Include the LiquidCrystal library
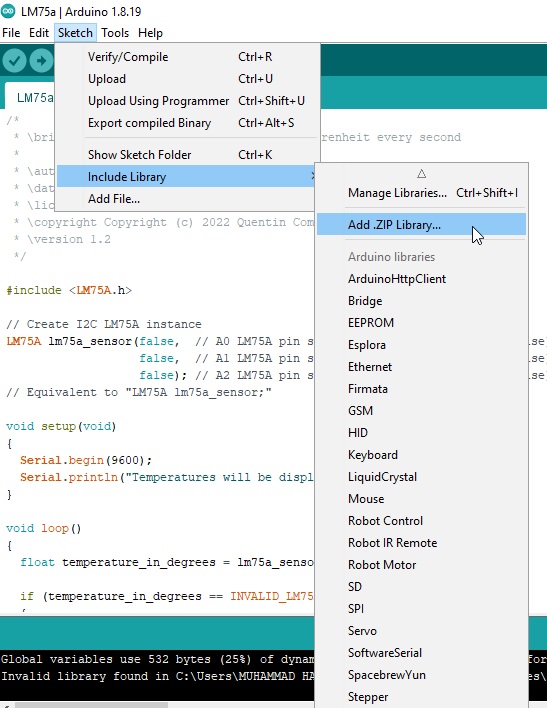547x708 pixels. [421, 477]
